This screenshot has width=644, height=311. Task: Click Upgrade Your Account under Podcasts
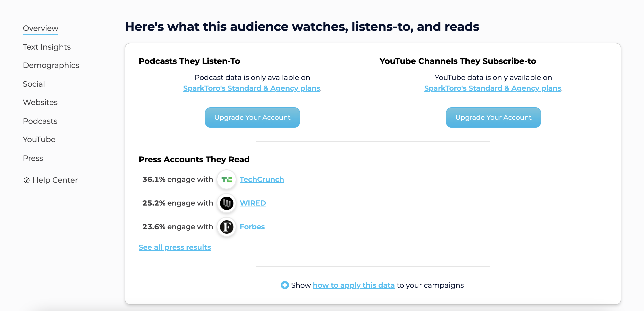(252, 117)
